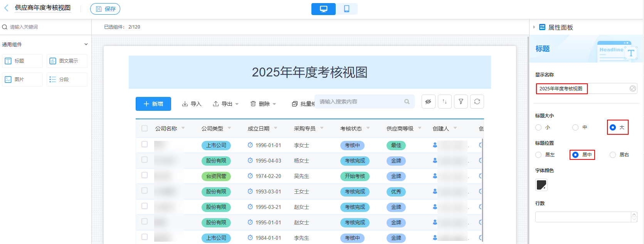The width and height of the screenshot is (644, 244).
Task: Save the view with 保存 button
Action: (105, 9)
